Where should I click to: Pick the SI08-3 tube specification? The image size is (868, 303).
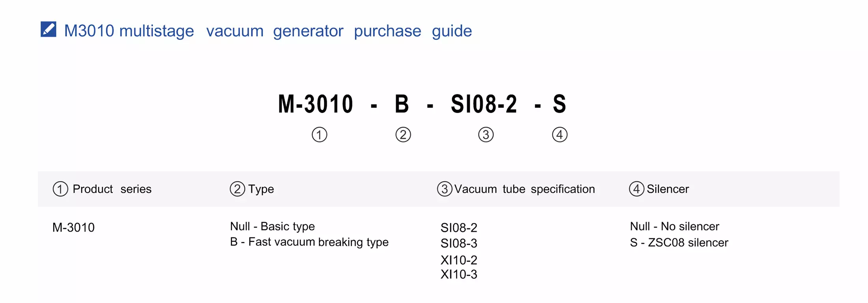[x=459, y=243]
